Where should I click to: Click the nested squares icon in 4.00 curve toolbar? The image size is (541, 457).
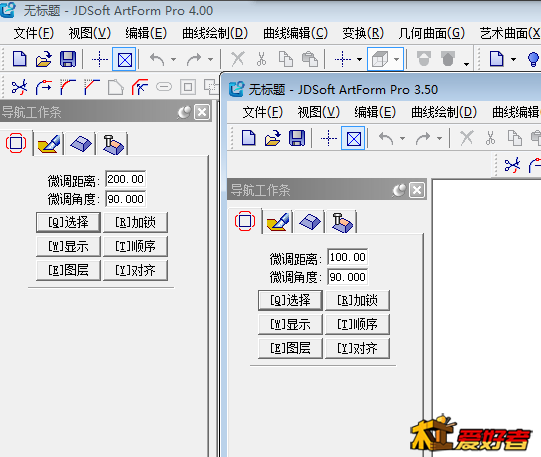pos(188,87)
